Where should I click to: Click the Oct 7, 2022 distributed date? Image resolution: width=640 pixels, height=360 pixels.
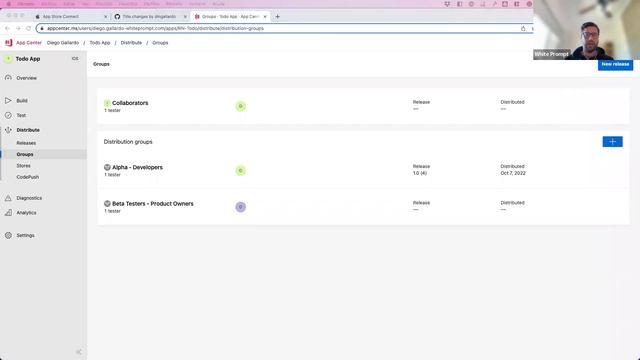[x=513, y=173]
